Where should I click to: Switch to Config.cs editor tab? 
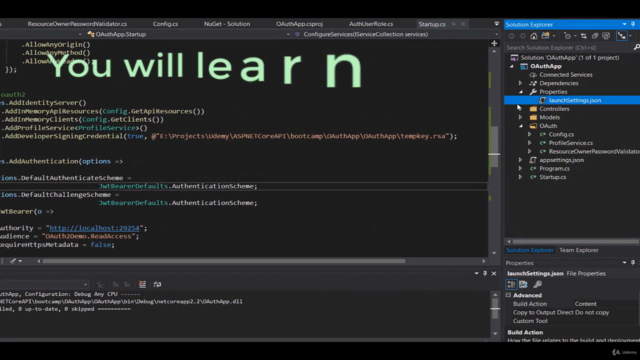click(x=165, y=24)
